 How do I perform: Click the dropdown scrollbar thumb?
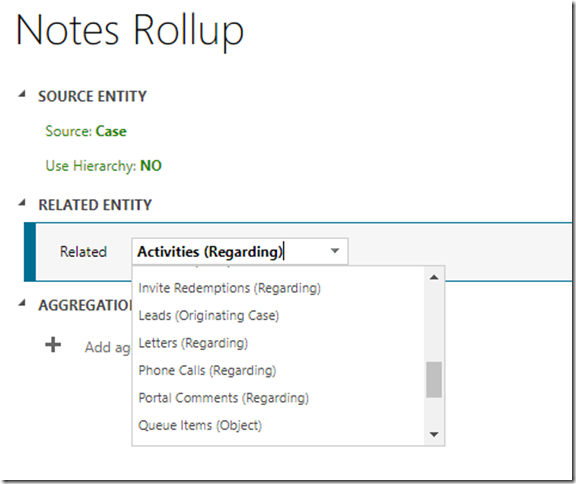[x=434, y=379]
